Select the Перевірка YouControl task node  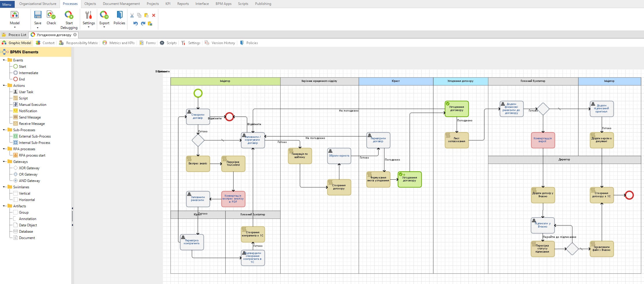coord(233,164)
